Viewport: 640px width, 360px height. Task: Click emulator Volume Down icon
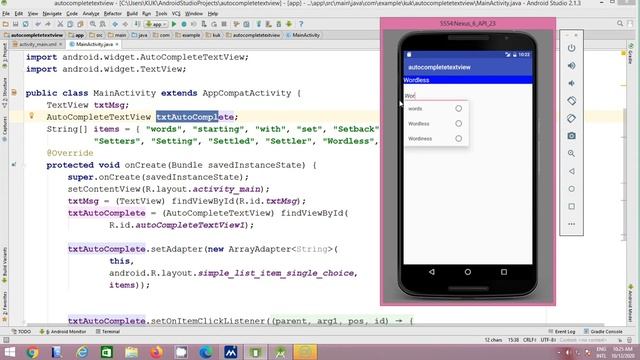point(571,83)
